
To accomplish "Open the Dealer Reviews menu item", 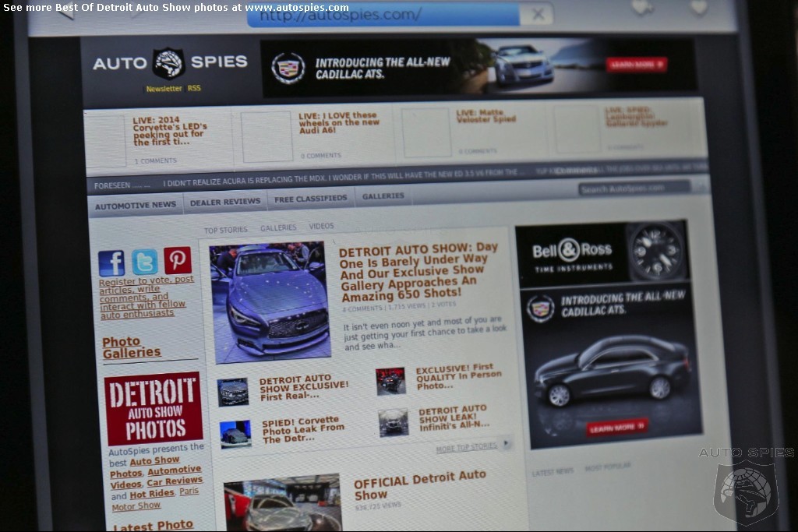I will pyautogui.click(x=225, y=202).
